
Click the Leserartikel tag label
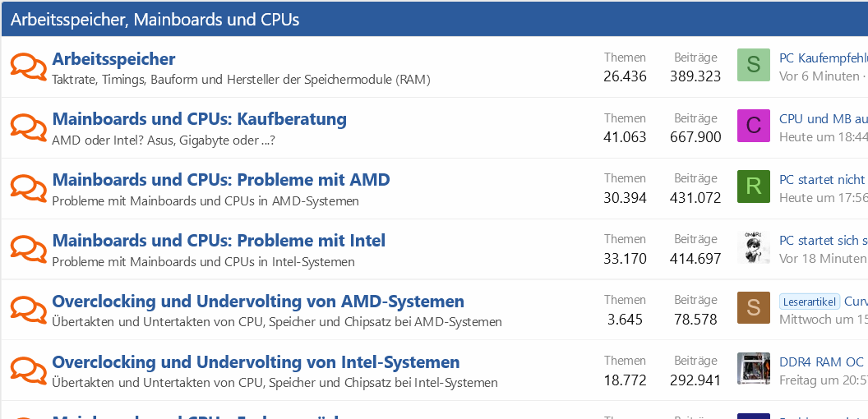[810, 302]
